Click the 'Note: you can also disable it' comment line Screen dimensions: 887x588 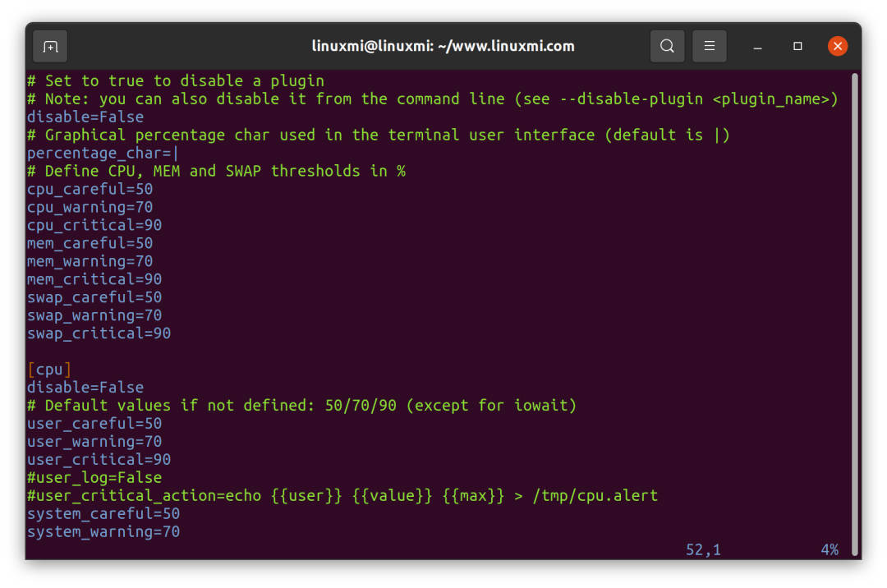click(x=433, y=99)
